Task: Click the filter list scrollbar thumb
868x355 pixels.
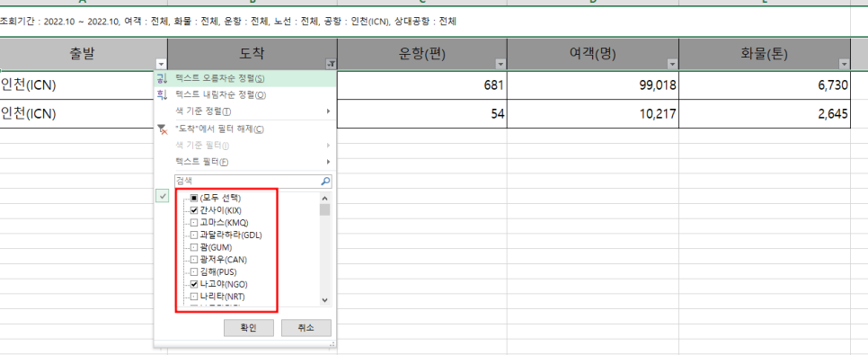Action: [x=325, y=209]
